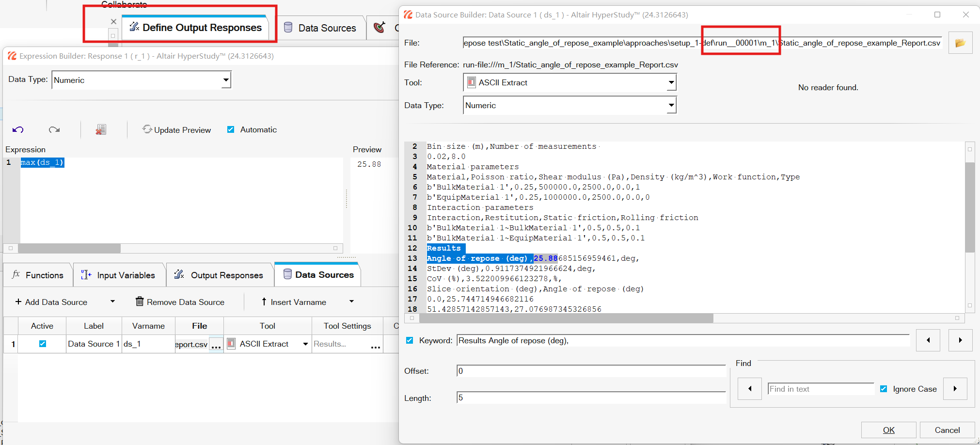
Task: Click the clear expression icon with red X
Action: (x=101, y=129)
